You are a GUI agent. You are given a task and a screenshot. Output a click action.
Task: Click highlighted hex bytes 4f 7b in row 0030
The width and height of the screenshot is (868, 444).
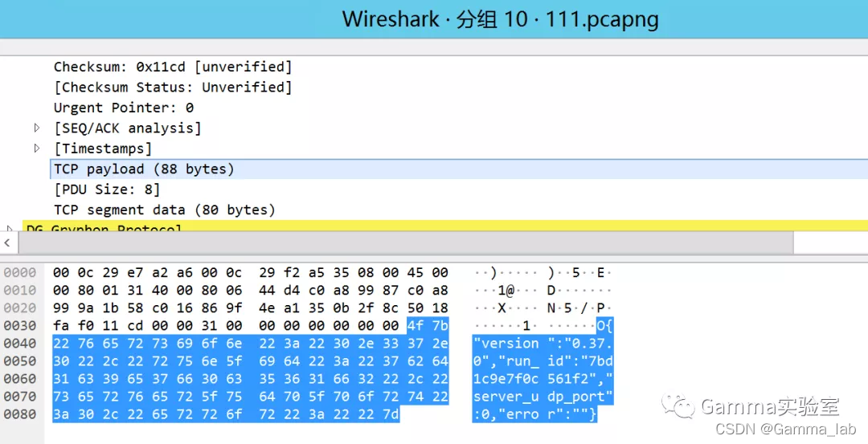pos(428,326)
